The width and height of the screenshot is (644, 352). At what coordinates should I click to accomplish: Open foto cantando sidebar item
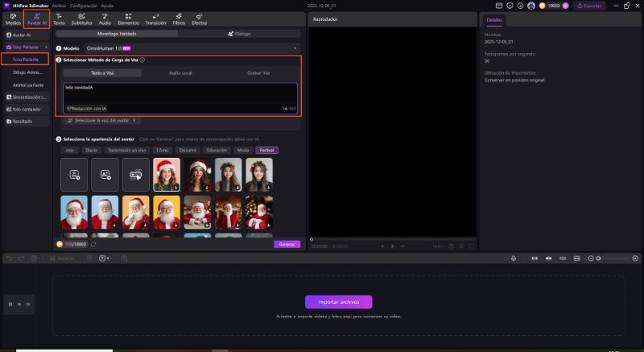(x=27, y=110)
